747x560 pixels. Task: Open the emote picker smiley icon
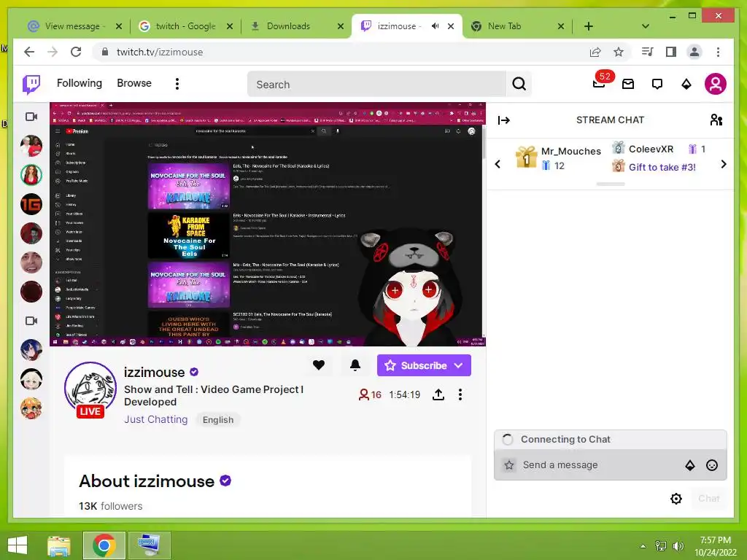tap(712, 465)
